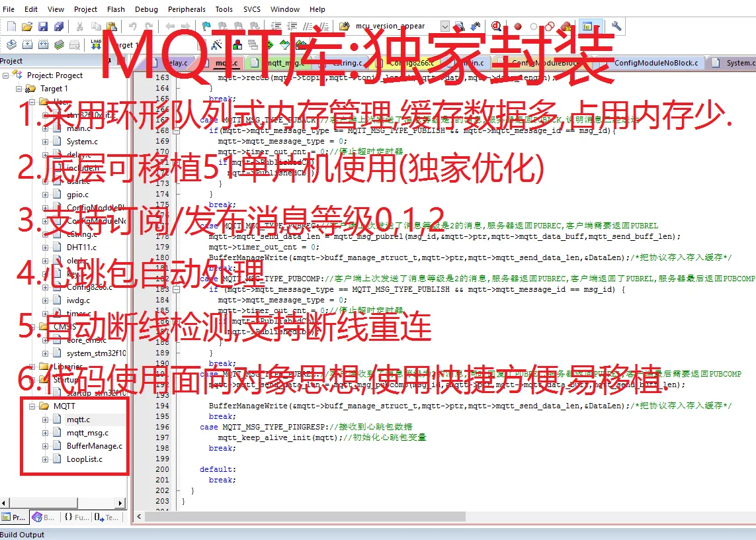Click project pane scroll left arrow
The height and width of the screenshot is (540, 756).
pos(4,504)
